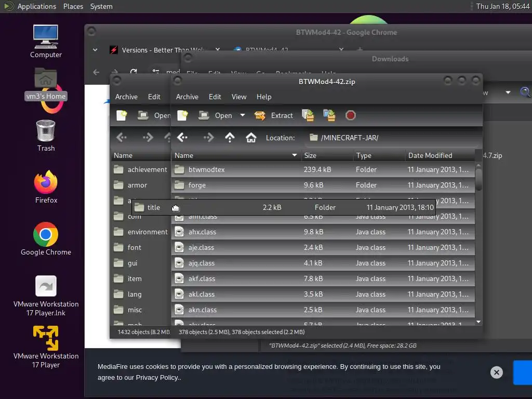Screen dimensions: 532x399
Task: Go forward in the back archive window
Action: [x=148, y=137]
